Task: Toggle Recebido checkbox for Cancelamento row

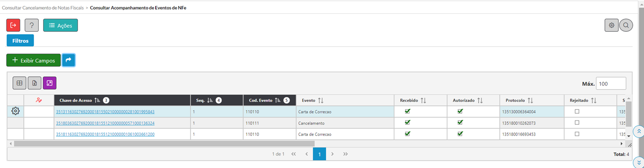Action: point(407,123)
